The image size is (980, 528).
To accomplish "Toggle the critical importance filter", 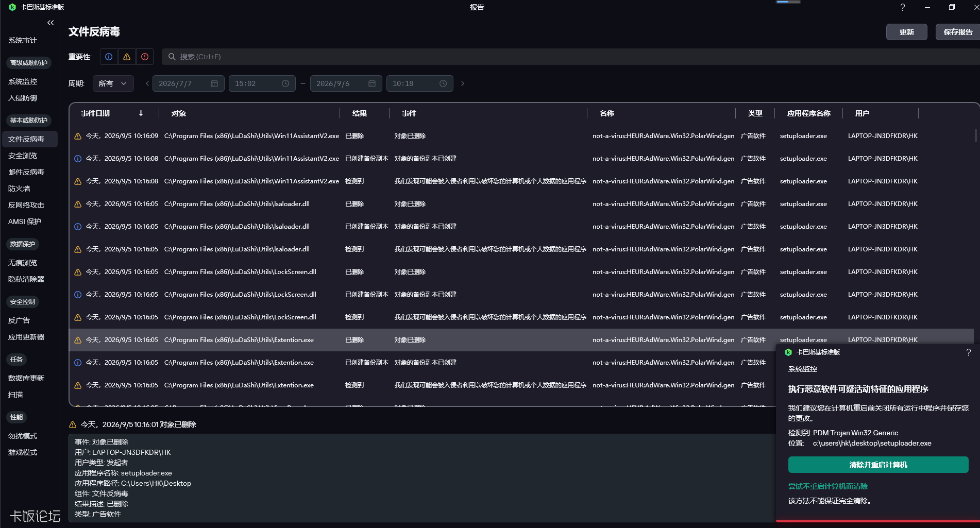I will point(145,57).
